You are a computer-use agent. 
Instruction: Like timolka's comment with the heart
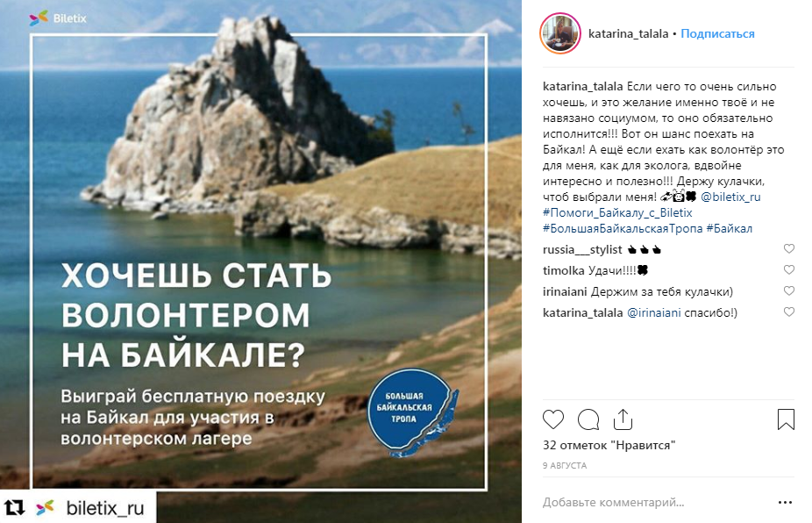788,270
